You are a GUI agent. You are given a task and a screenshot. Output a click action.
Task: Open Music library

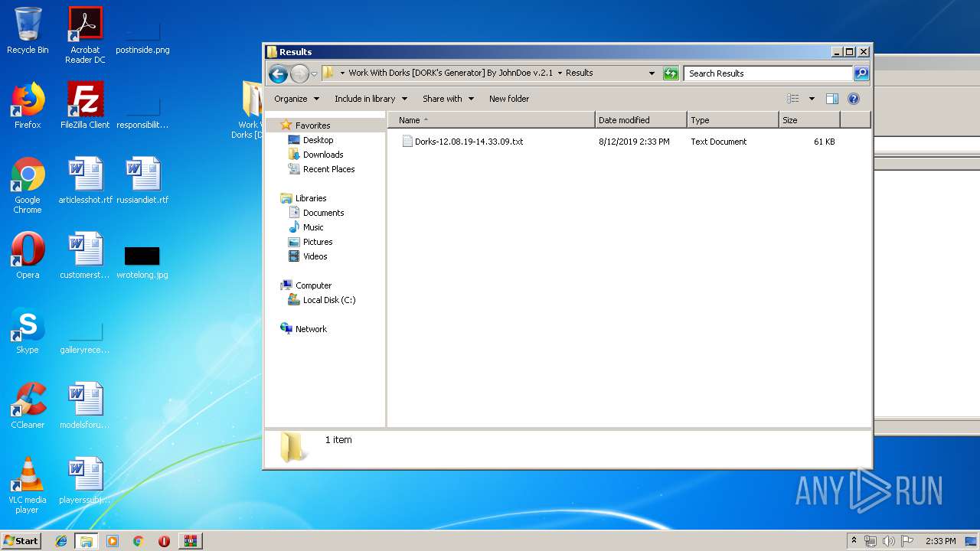(313, 227)
